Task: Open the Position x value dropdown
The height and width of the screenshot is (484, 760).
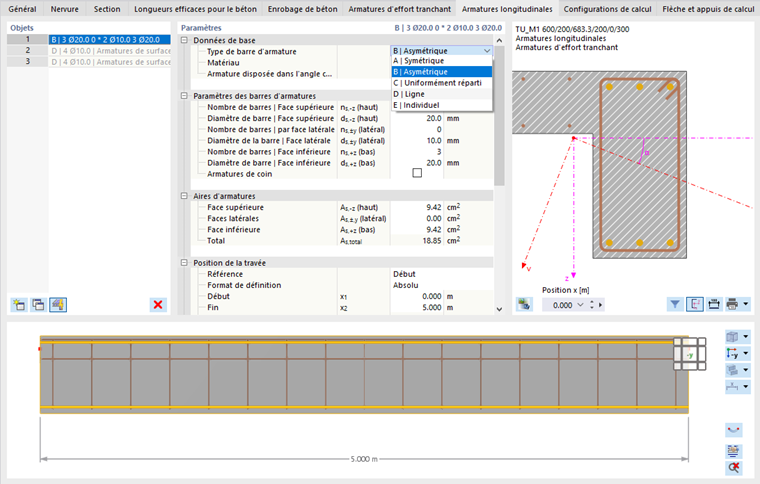Action: (580, 305)
